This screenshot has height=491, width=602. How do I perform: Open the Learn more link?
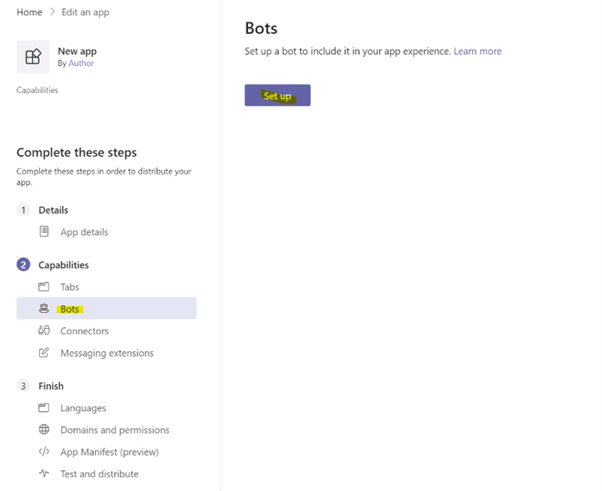(478, 51)
